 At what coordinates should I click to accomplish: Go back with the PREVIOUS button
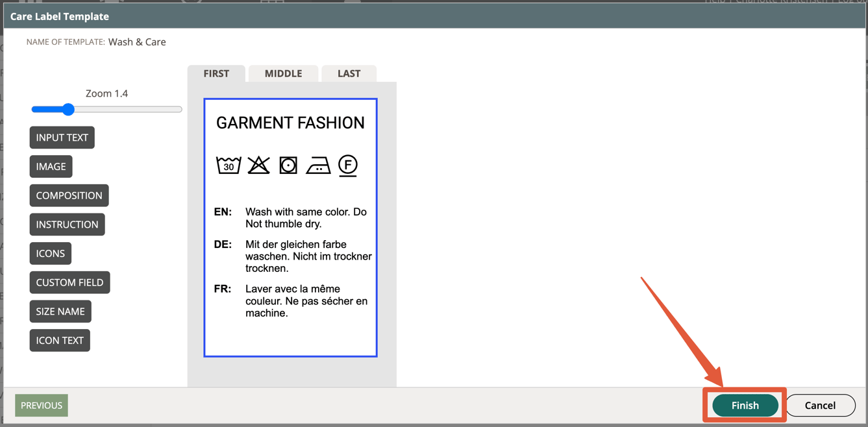point(41,405)
